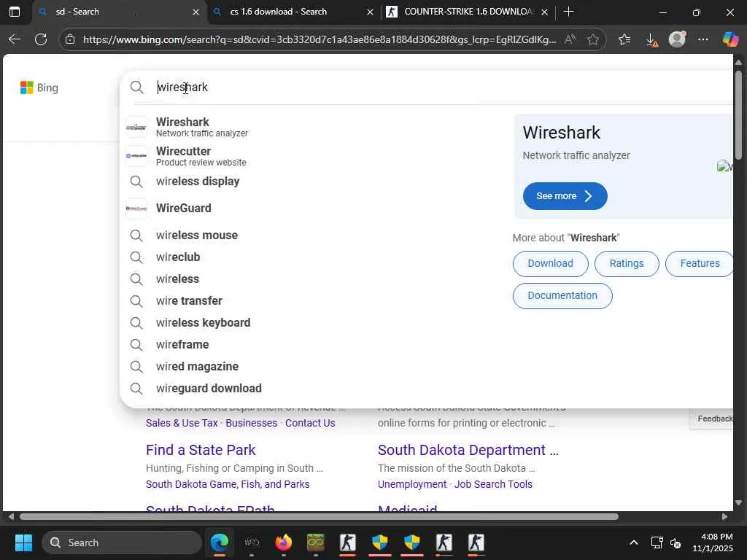Image resolution: width=747 pixels, height=560 pixels.
Task: Go back with the browser back arrow
Action: tap(15, 39)
